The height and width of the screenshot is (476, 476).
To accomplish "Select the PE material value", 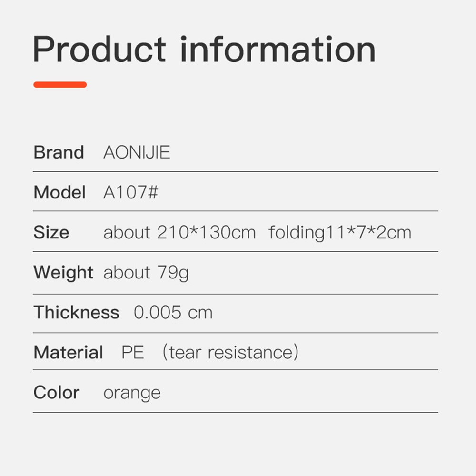I will coord(133,353).
